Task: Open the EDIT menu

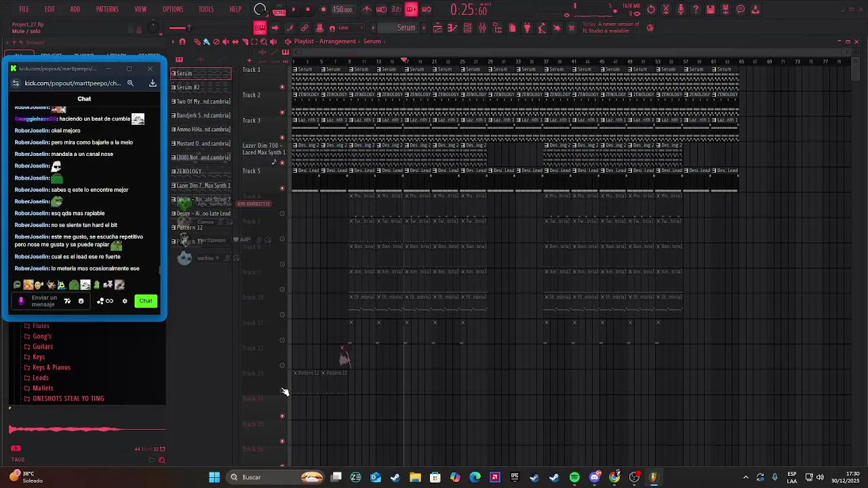Action: 50,9
